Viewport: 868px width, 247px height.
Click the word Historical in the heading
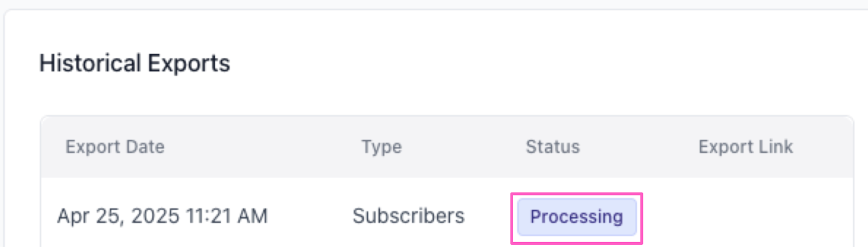coord(90,63)
